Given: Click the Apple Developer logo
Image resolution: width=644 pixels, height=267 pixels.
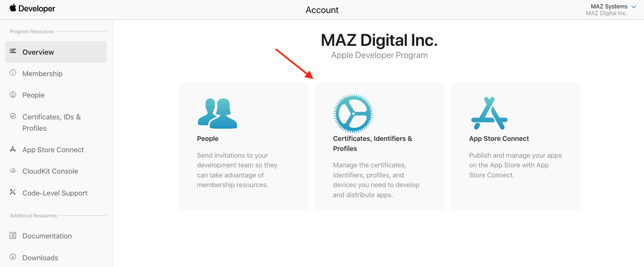Looking at the screenshot, I should click(x=32, y=8).
